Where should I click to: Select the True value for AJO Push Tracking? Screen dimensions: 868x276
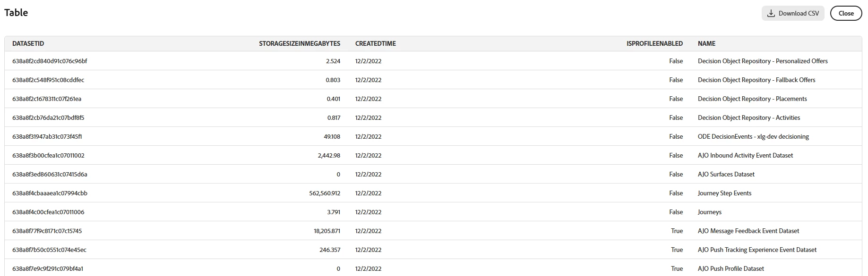[677, 250]
